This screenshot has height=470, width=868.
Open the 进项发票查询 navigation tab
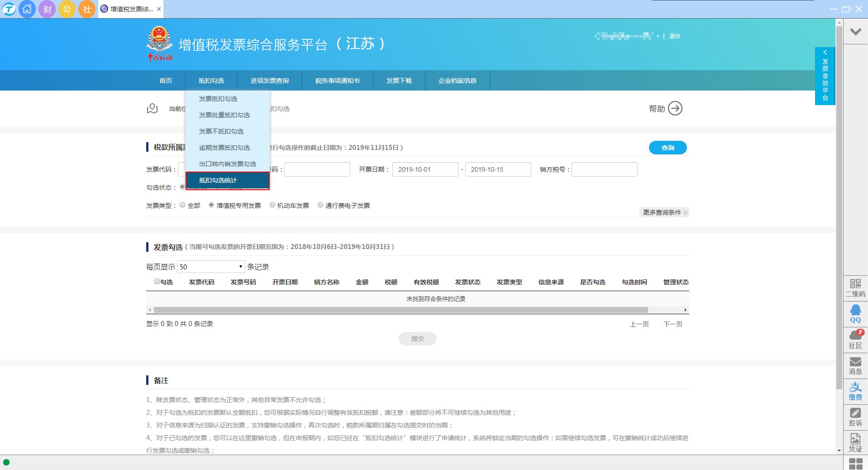pos(269,81)
